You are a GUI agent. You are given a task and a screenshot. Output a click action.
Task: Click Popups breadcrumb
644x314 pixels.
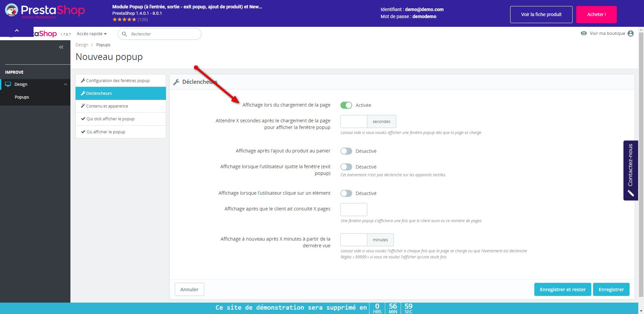point(103,45)
